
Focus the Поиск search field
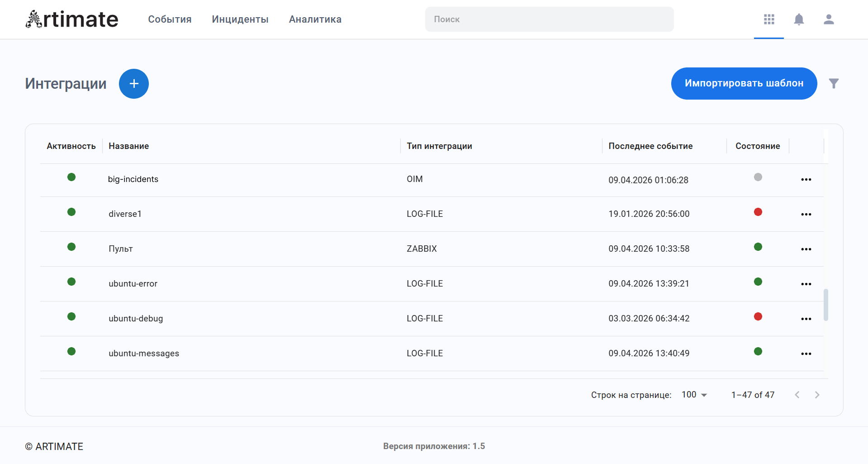pos(549,19)
